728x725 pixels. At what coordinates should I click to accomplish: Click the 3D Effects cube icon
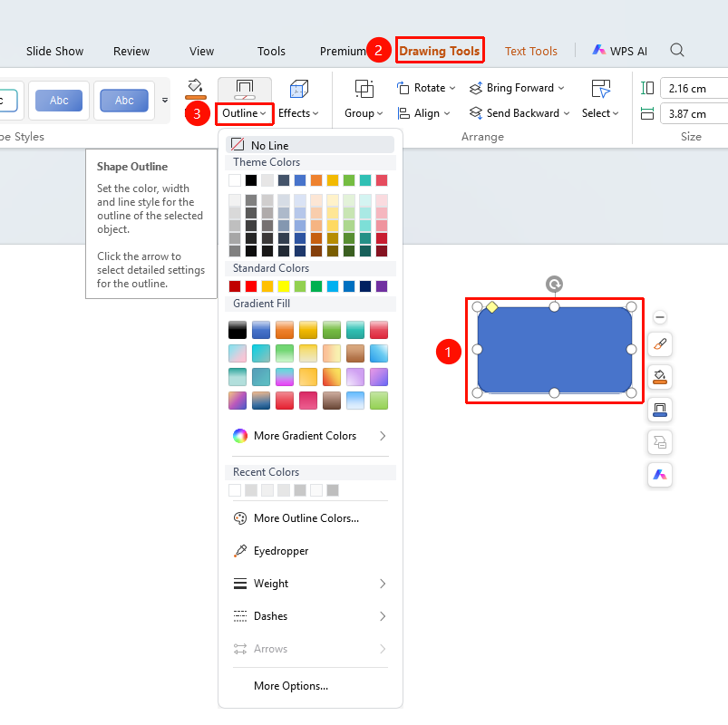tap(298, 89)
